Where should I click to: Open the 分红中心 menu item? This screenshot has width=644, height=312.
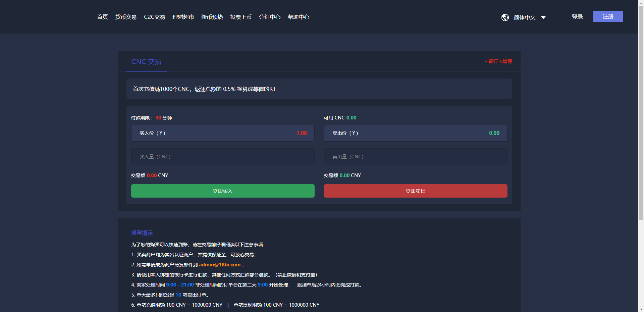point(270,17)
